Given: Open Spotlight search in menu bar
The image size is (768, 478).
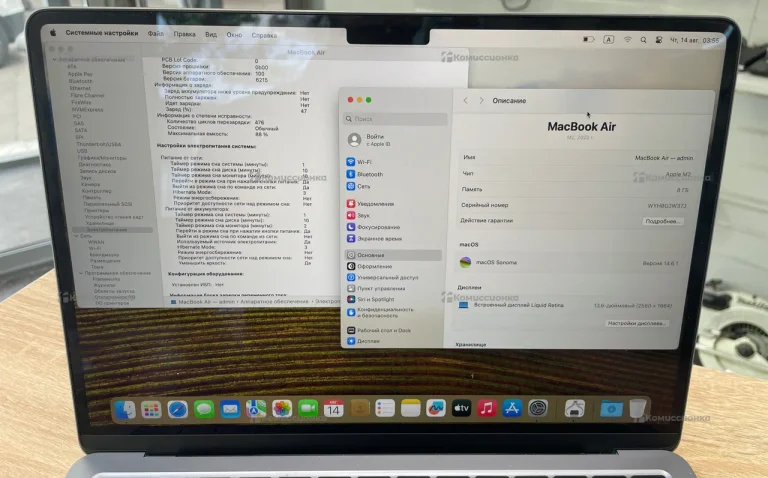Looking at the screenshot, I should pos(643,40).
